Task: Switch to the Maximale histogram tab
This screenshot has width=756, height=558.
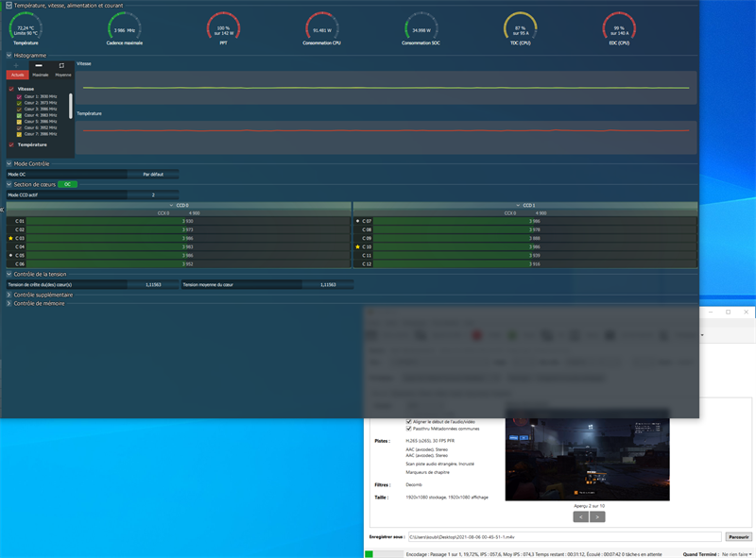Action: click(41, 75)
